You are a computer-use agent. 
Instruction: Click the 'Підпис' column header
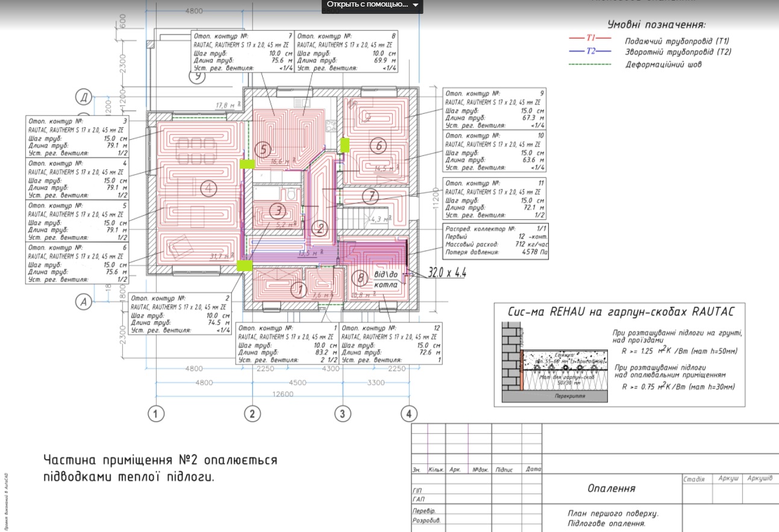point(504,469)
